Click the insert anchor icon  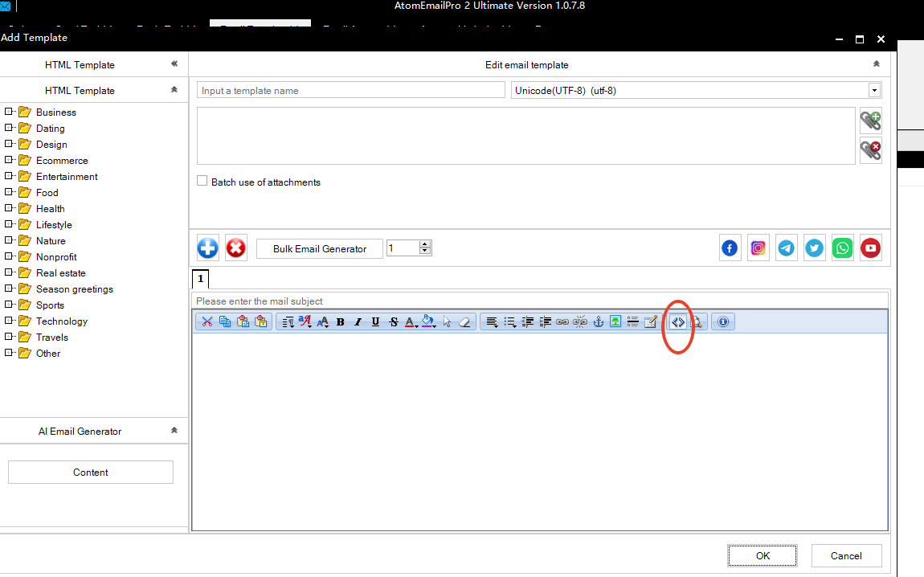(598, 321)
